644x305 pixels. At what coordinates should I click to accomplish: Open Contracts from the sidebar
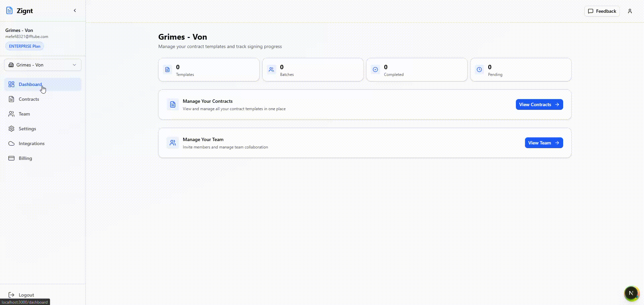pyautogui.click(x=29, y=99)
